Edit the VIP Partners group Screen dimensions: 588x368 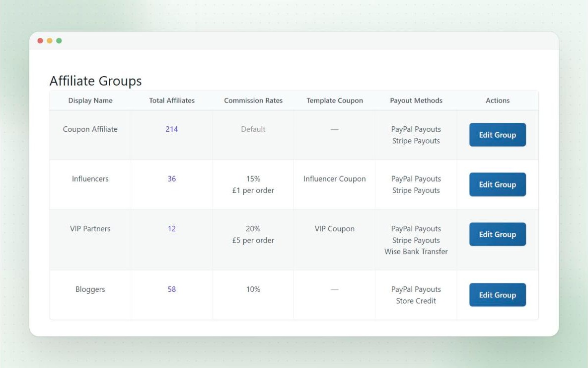(x=497, y=234)
